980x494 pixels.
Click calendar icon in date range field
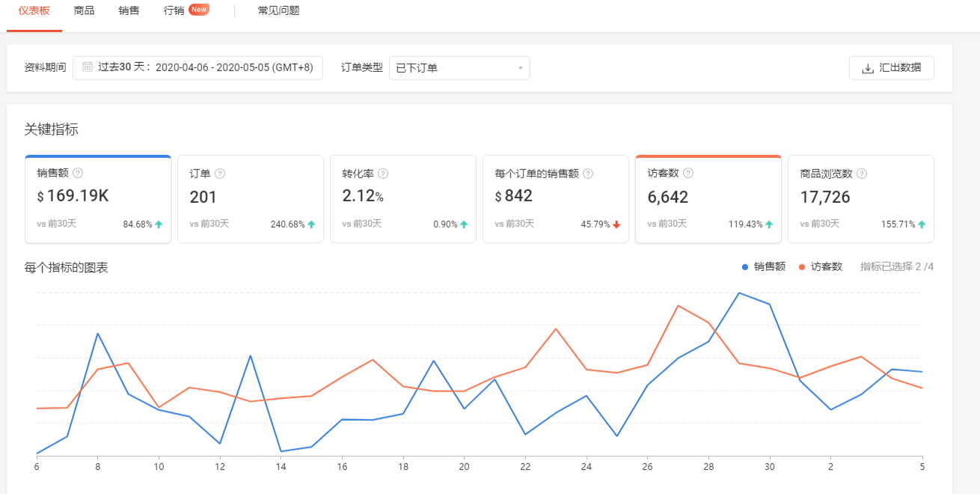point(88,67)
